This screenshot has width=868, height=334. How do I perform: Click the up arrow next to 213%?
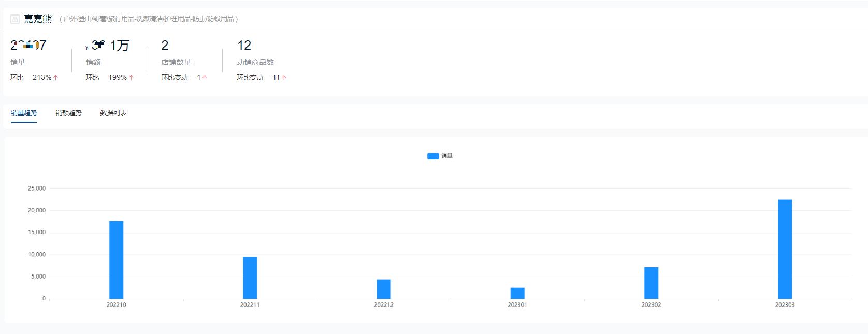pos(56,78)
